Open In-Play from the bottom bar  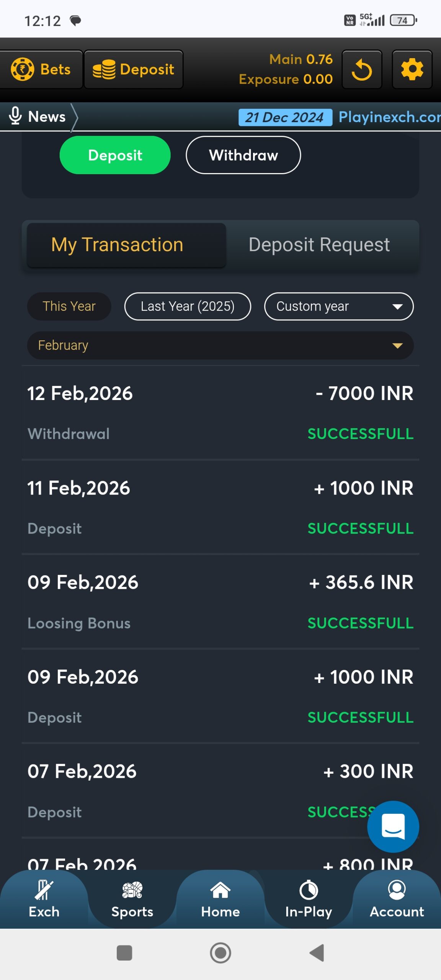tap(309, 890)
